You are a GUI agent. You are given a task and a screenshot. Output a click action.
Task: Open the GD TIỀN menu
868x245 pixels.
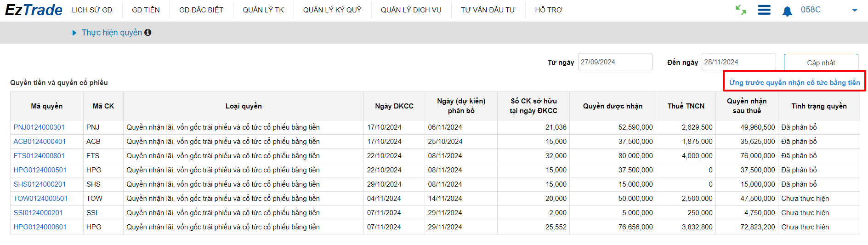tap(146, 10)
